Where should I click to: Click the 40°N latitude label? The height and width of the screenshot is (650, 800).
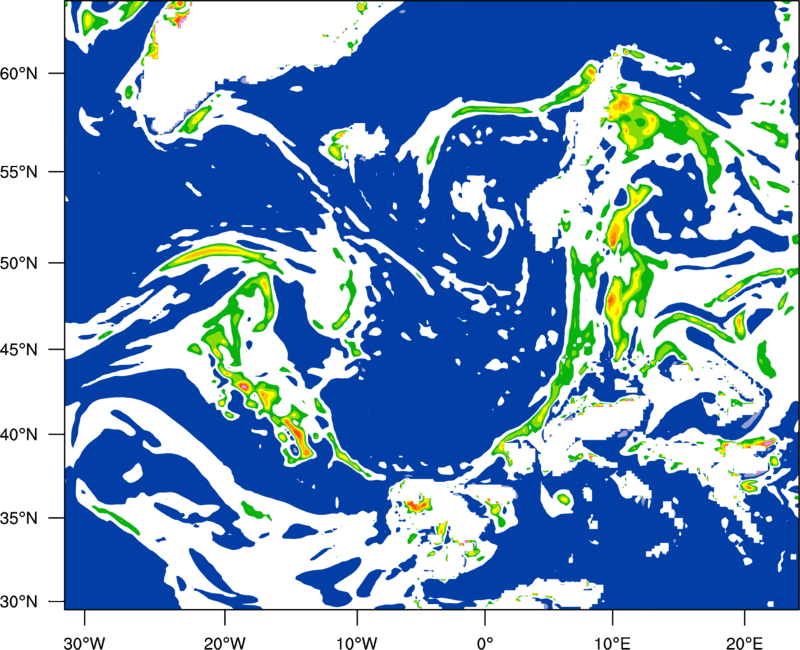19,435
